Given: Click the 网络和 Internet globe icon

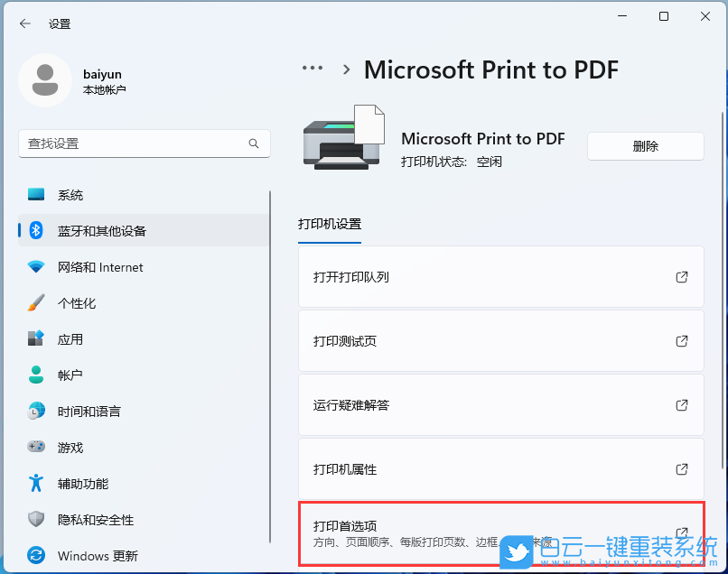Looking at the screenshot, I should point(36,266).
